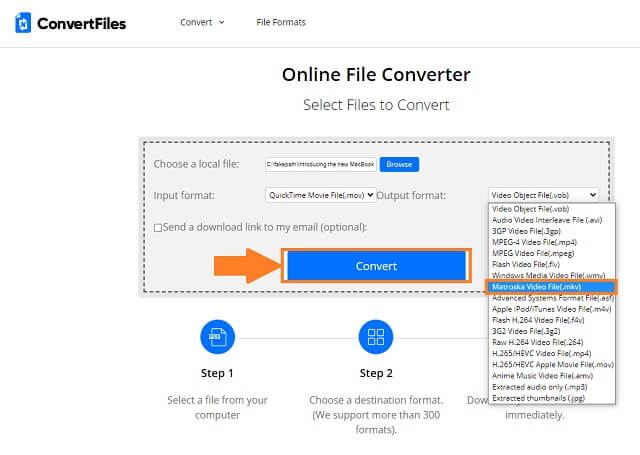Choose Extracted thumbnails (.jpg) option

(551, 398)
